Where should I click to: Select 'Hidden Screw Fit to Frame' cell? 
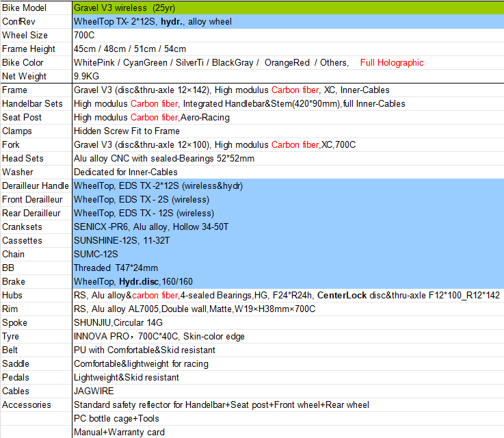click(288, 131)
